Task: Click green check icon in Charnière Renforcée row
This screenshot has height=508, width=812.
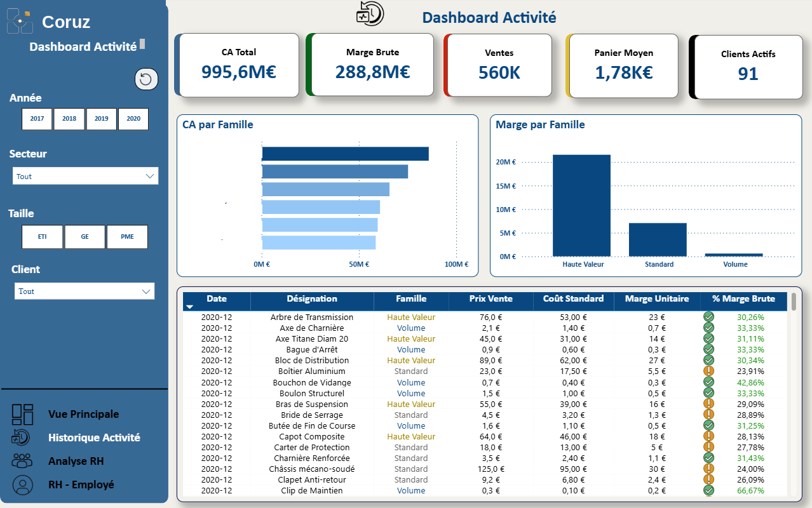Action: point(708,458)
